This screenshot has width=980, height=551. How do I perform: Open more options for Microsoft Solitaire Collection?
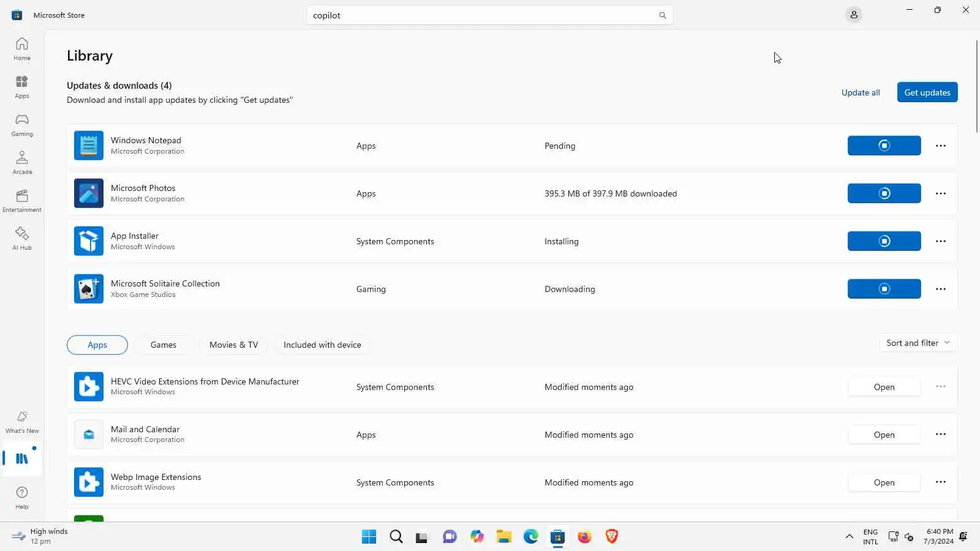(941, 289)
